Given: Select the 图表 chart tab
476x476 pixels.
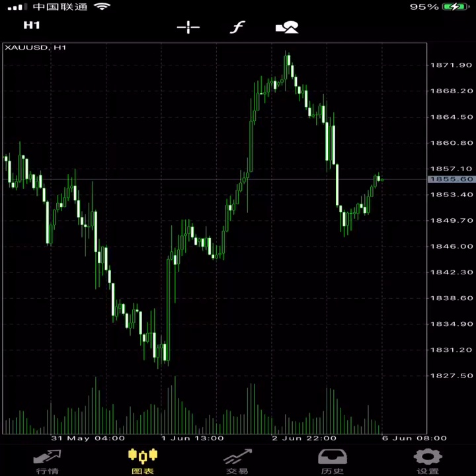Looking at the screenshot, I should point(143,461).
